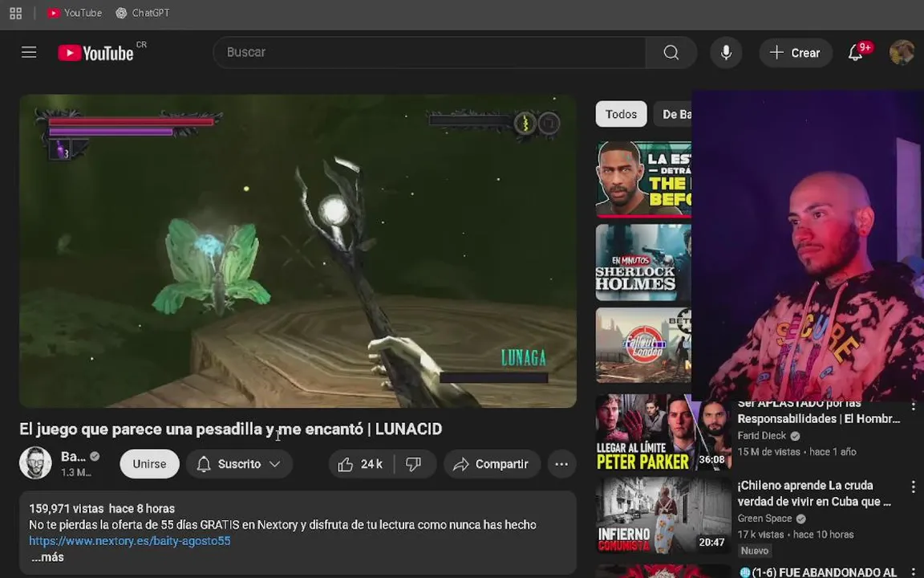Open the Crear create button
This screenshot has width=924, height=578.
tap(796, 52)
